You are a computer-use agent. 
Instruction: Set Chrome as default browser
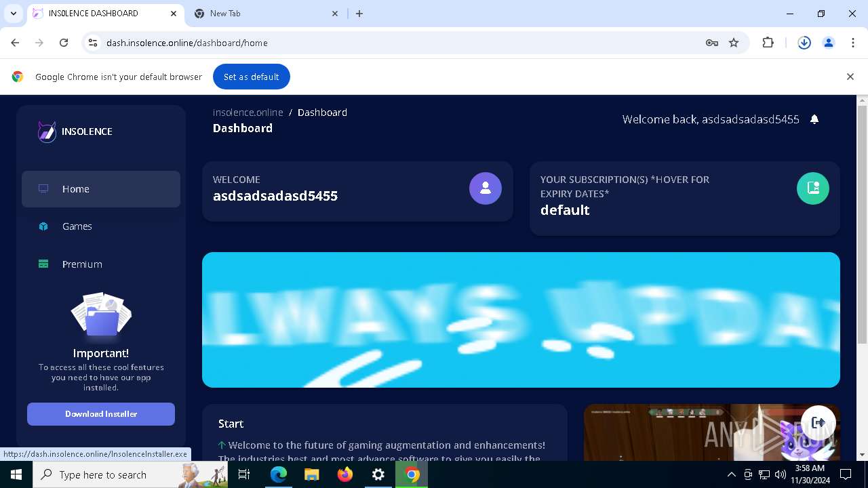[252, 77]
